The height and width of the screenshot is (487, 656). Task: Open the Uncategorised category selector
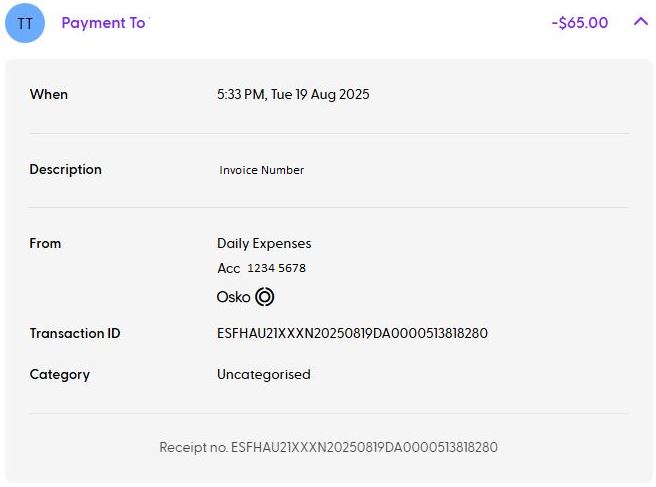264,374
